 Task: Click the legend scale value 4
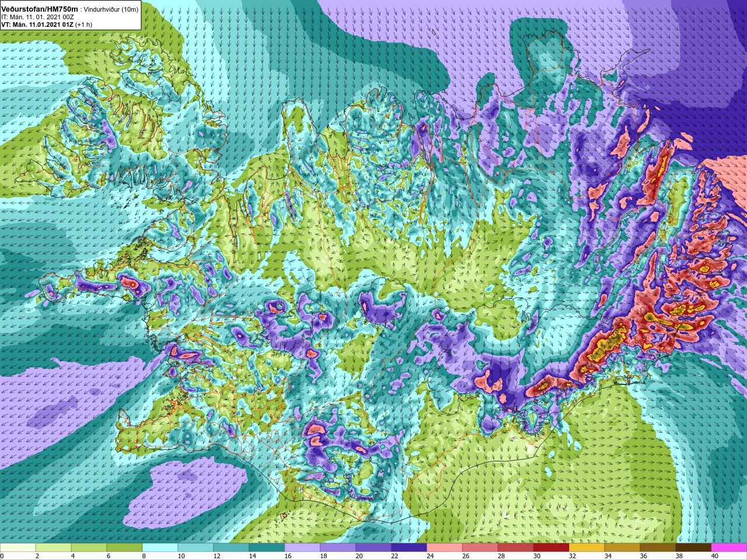(73, 556)
